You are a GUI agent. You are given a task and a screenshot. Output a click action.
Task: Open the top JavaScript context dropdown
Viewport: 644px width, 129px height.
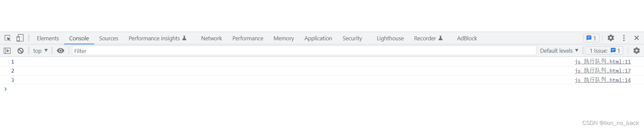40,51
